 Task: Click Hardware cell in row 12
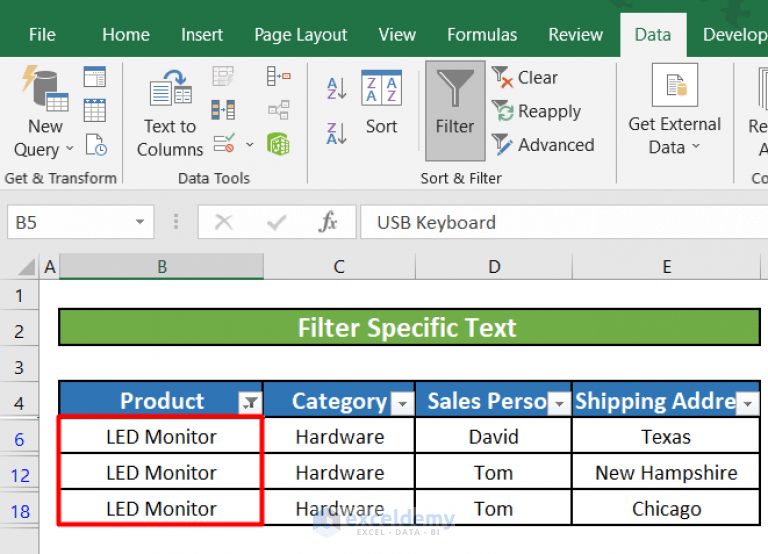[x=339, y=473]
